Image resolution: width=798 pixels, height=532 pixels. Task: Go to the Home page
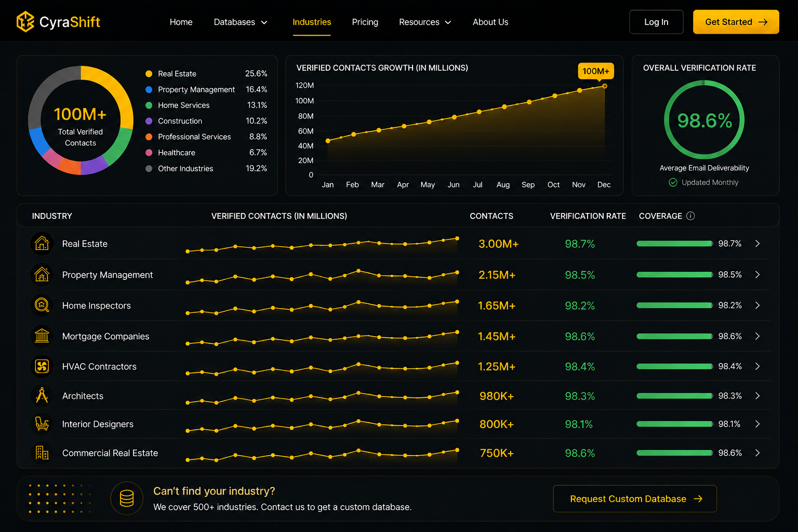click(181, 22)
